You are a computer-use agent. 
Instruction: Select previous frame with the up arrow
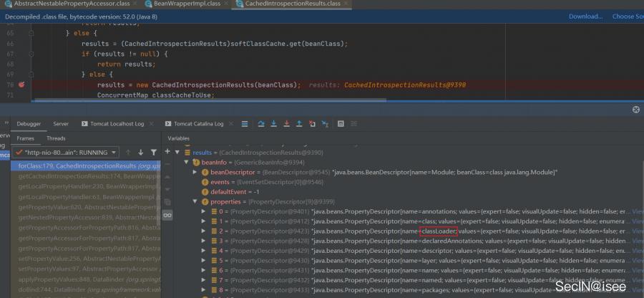click(128, 153)
